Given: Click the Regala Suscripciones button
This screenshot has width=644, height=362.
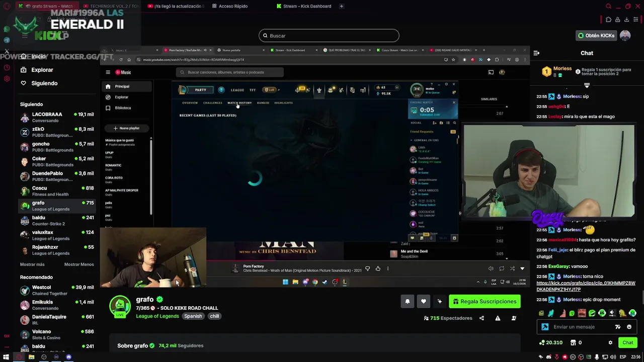Looking at the screenshot, I should tap(485, 301).
